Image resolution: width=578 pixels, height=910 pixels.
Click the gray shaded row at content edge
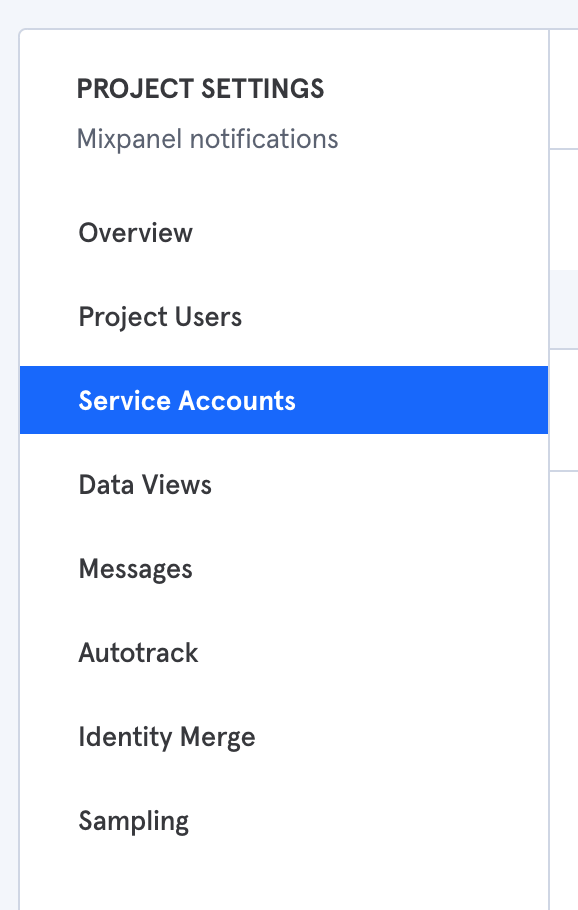tap(563, 309)
